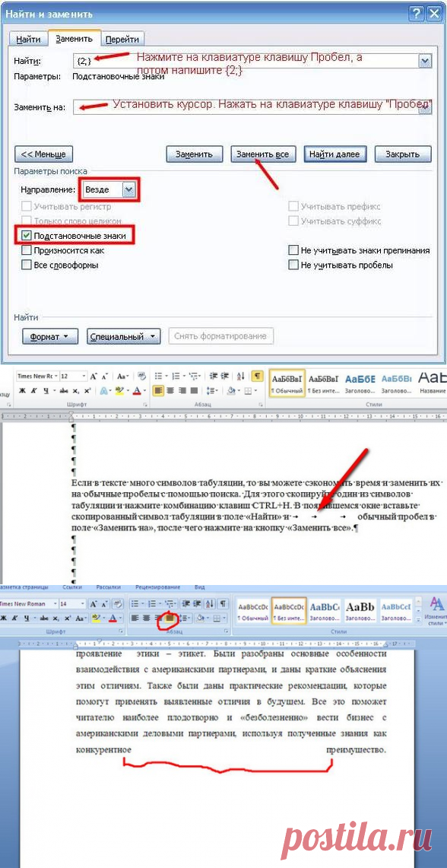Click Bold Ж in the ribbon with font size 12
447x868 pixels.
(x=23, y=390)
